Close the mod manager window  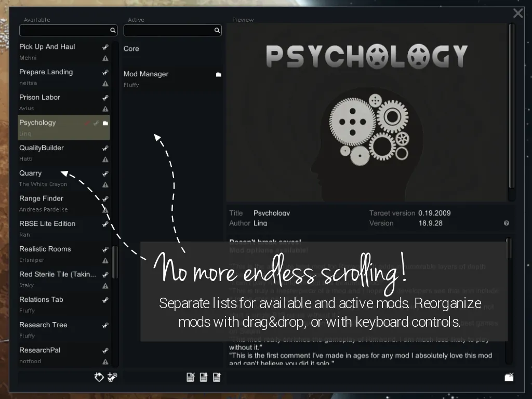point(518,14)
